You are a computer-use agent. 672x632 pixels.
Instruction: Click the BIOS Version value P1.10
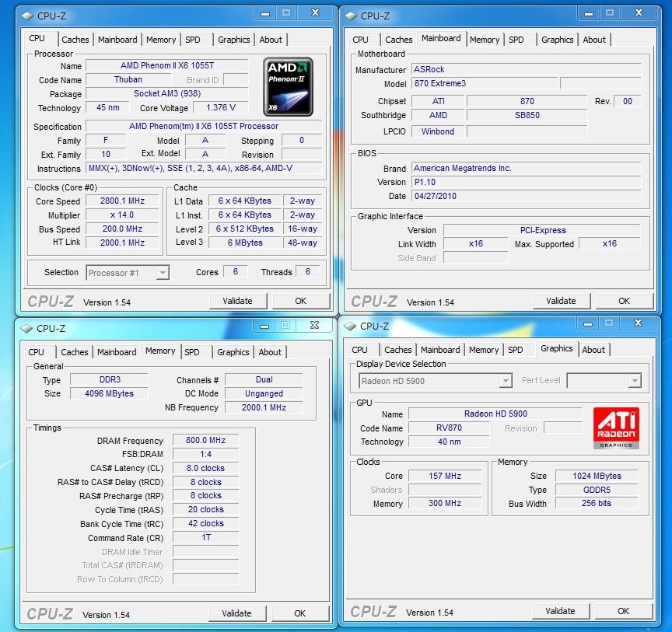(x=527, y=182)
